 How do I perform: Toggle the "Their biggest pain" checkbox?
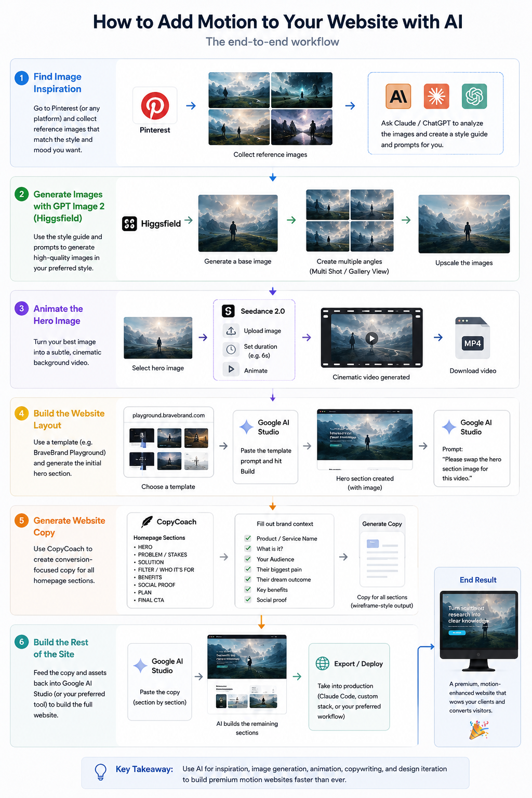pyautogui.click(x=248, y=569)
